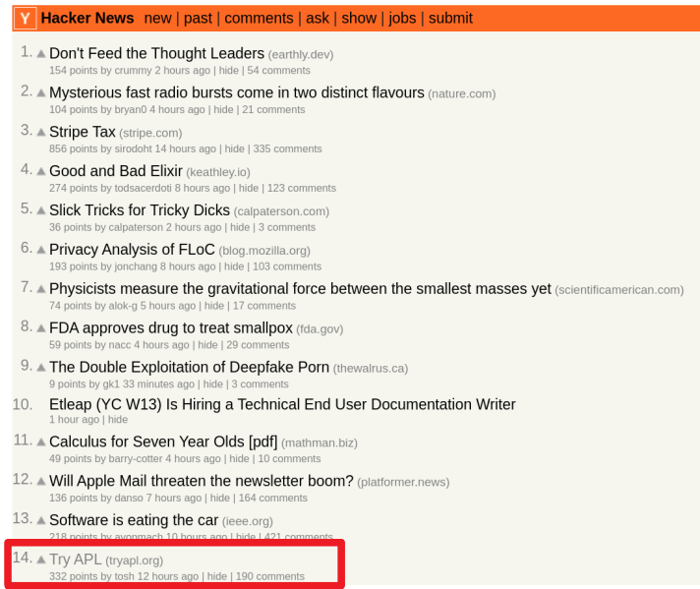Open 'Mysterious fast radio bursts' article

coord(237,92)
